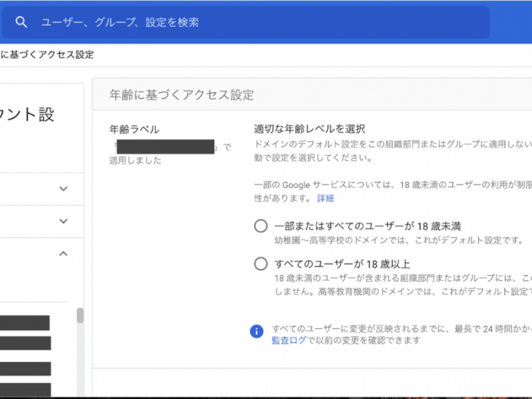Collapse the open sidebar section with the up chevron
Viewport: 532px width, 399px height.
coord(63,253)
